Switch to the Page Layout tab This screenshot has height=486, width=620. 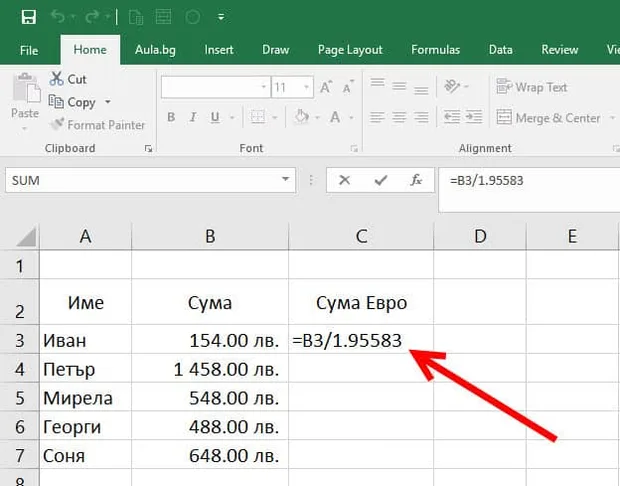pos(350,50)
